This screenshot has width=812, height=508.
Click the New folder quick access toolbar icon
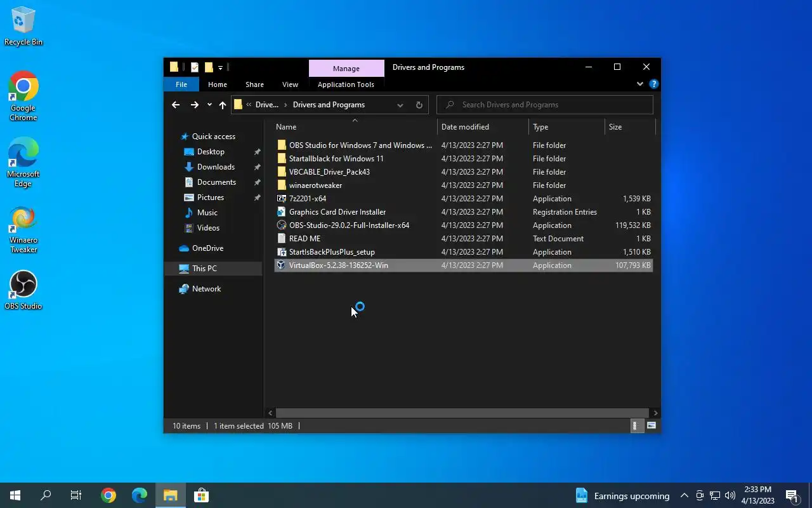click(208, 67)
